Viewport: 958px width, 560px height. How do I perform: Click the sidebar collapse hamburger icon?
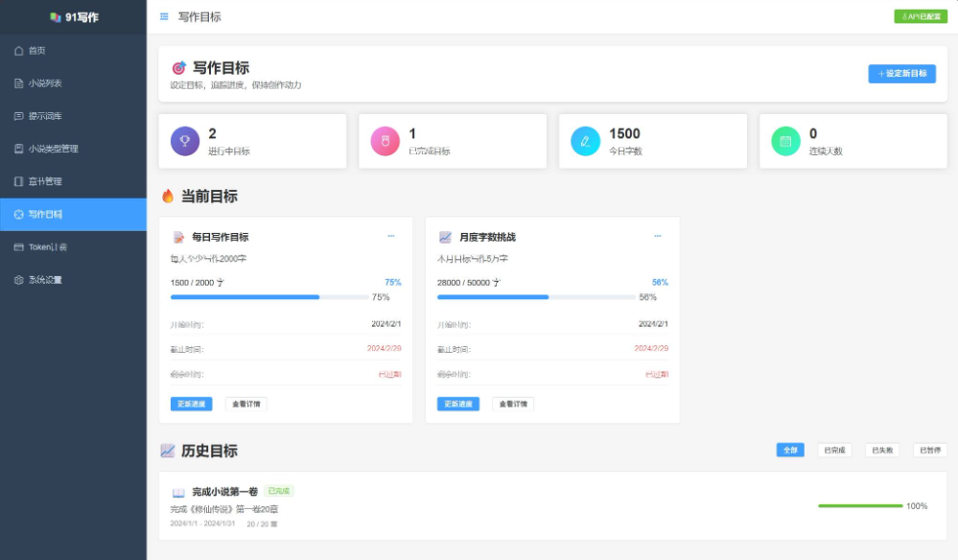164,16
